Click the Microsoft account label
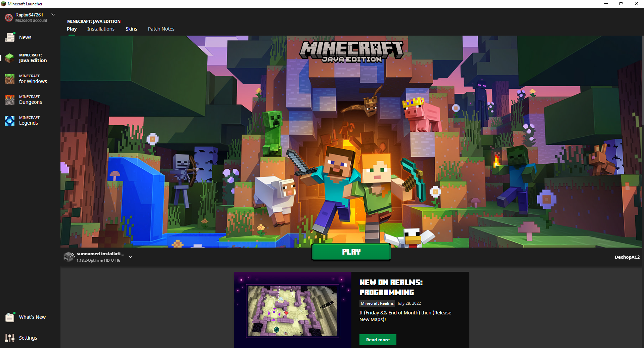The height and width of the screenshot is (348, 644). pos(31,20)
